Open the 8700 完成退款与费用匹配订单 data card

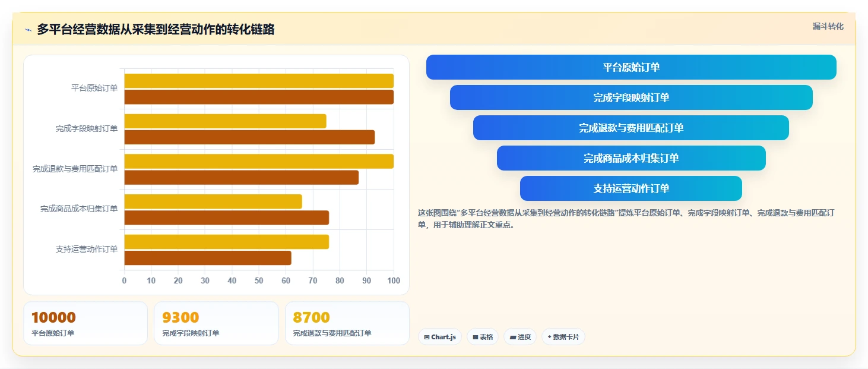click(x=347, y=323)
